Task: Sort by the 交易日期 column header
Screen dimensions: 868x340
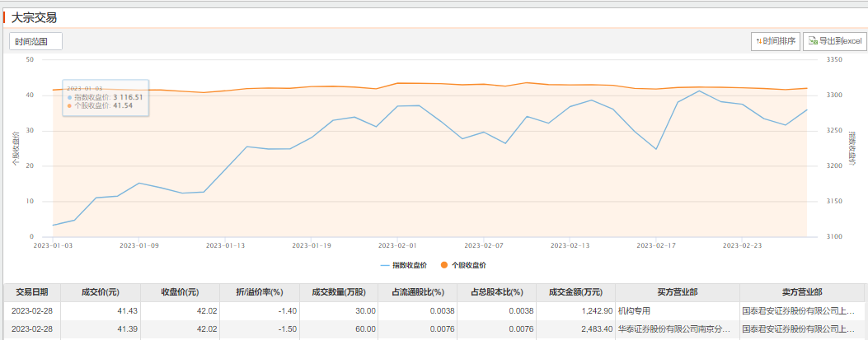Action: [x=31, y=292]
